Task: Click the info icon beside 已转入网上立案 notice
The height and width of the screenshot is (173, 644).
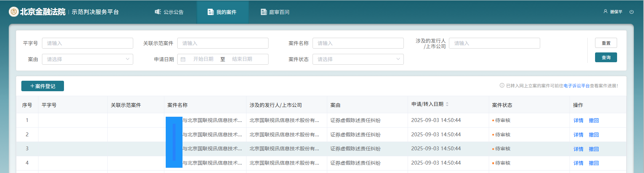Action: pyautogui.click(x=502, y=86)
